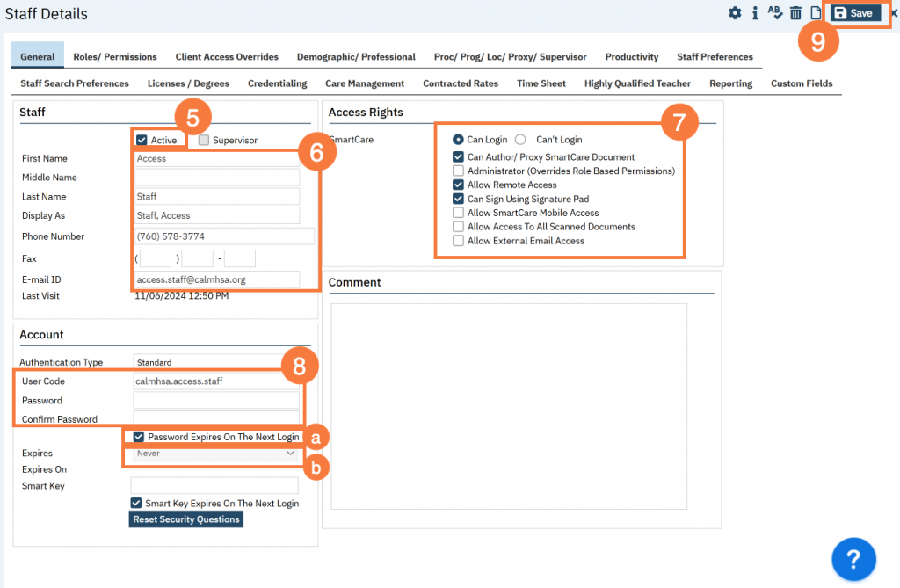The height and width of the screenshot is (588, 900).
Task: Select the Can't Login radio button
Action: [520, 140]
